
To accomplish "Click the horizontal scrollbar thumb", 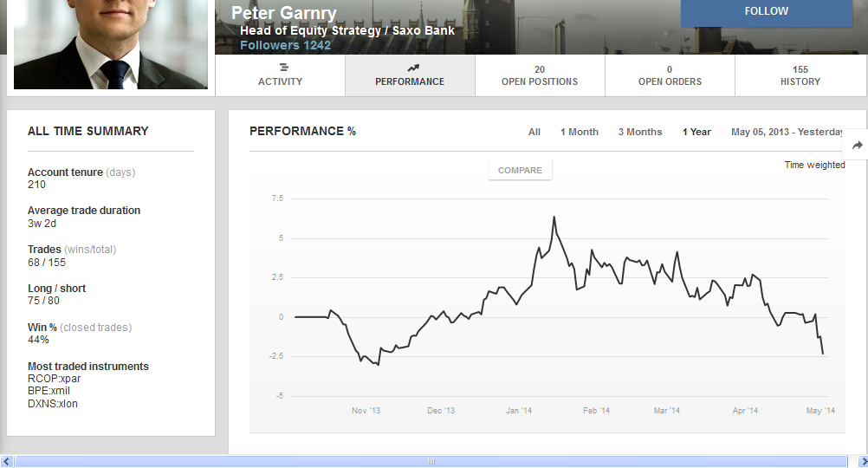I will coord(430,462).
